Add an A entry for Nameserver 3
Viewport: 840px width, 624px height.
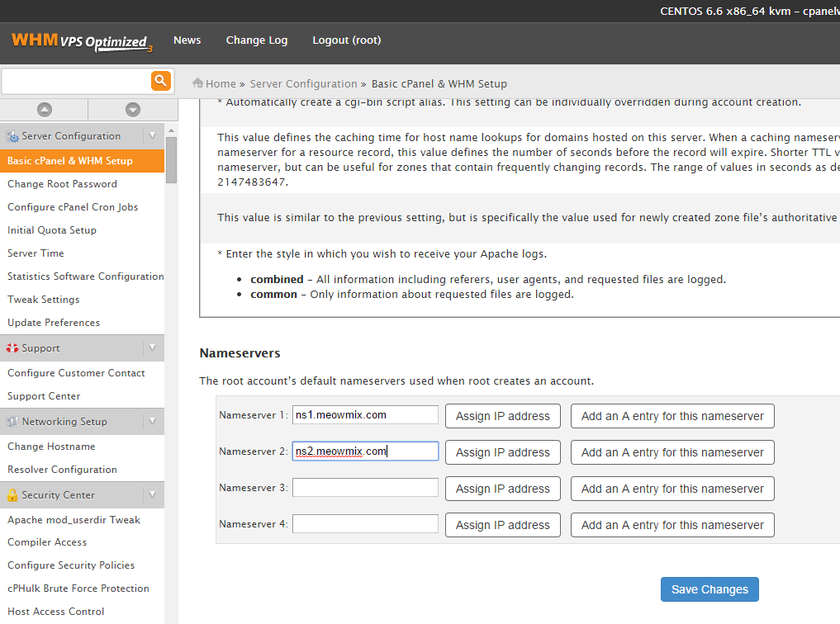click(672, 489)
